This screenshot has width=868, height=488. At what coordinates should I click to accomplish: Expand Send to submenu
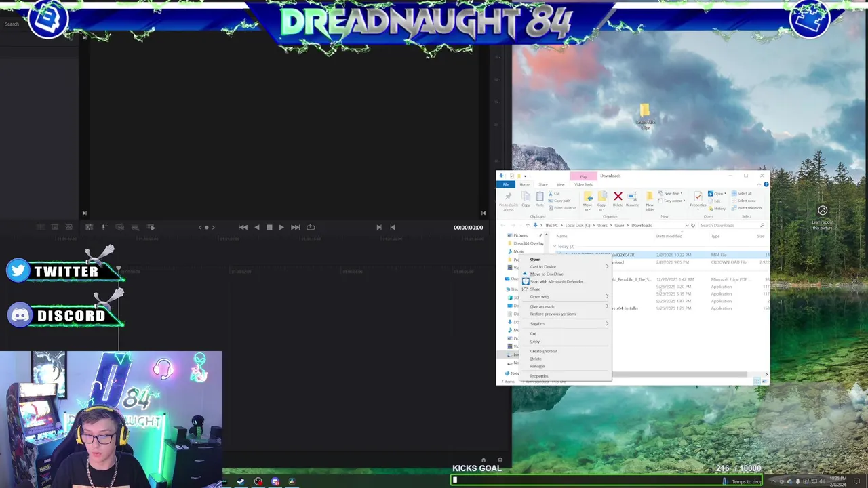[606, 324]
